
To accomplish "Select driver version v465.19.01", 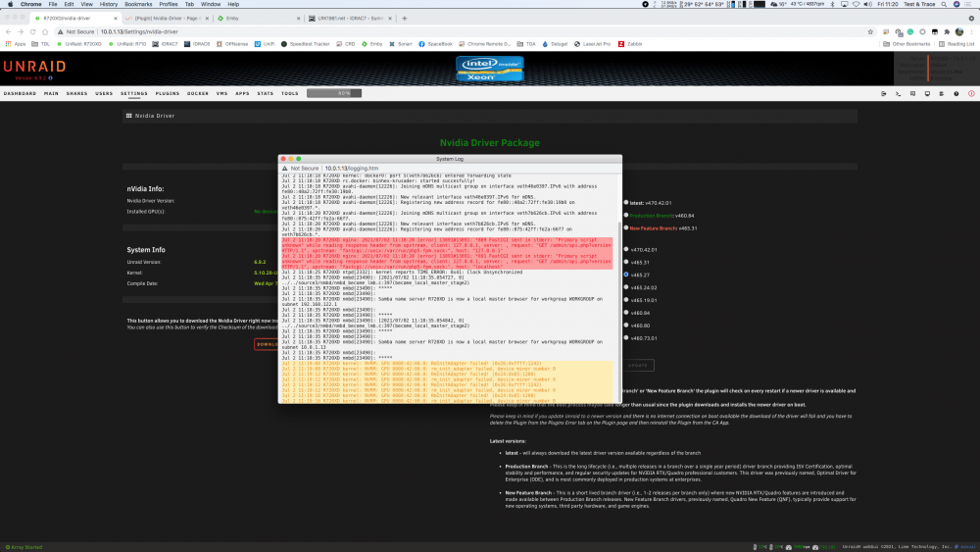I will 625,299.
